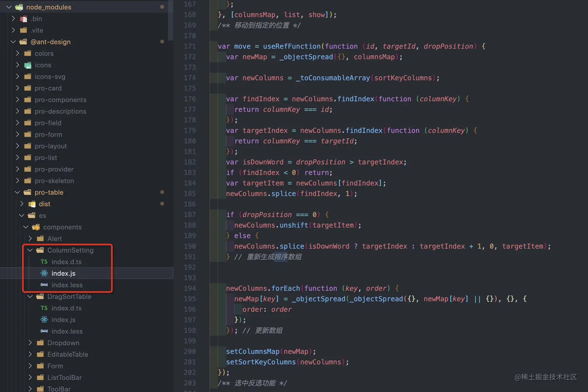Click setSortKeyColumns on line 201
The image size is (588, 392).
click(x=261, y=362)
